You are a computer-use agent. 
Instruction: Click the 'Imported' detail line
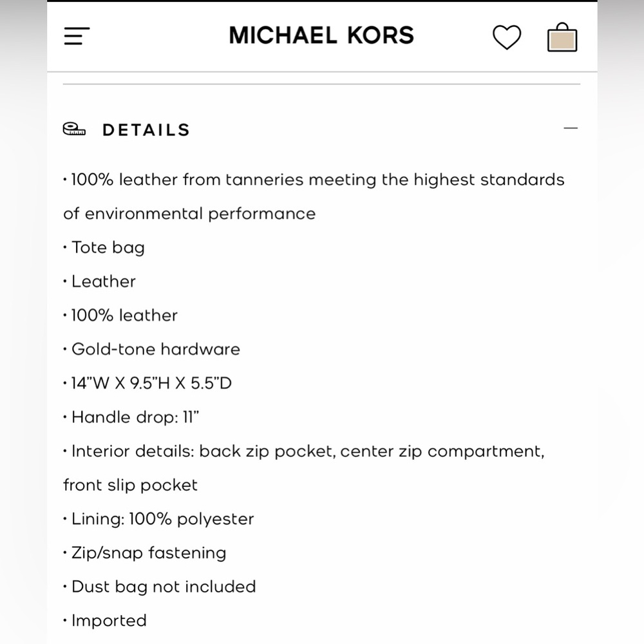pyautogui.click(x=105, y=621)
